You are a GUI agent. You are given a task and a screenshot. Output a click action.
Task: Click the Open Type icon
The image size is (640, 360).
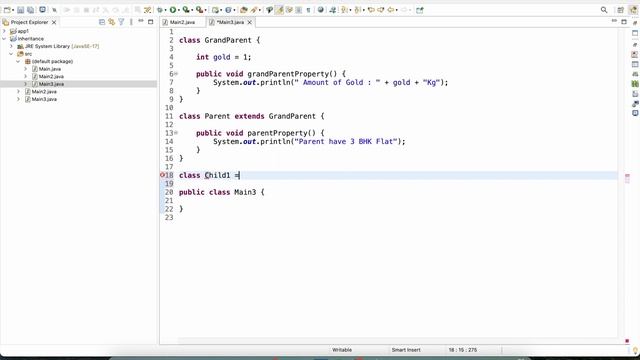(x=244, y=10)
